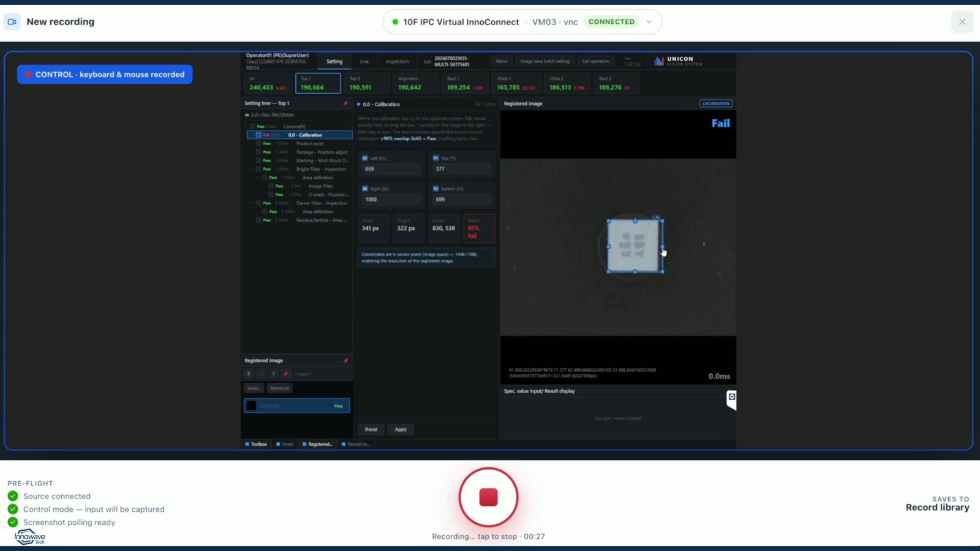
Task: Stop the recording with the red button
Action: tap(488, 497)
